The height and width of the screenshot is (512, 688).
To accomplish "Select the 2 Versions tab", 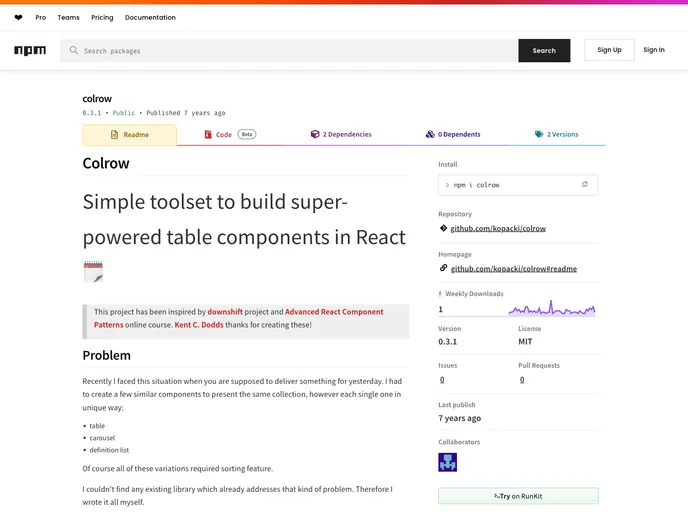I will point(556,134).
